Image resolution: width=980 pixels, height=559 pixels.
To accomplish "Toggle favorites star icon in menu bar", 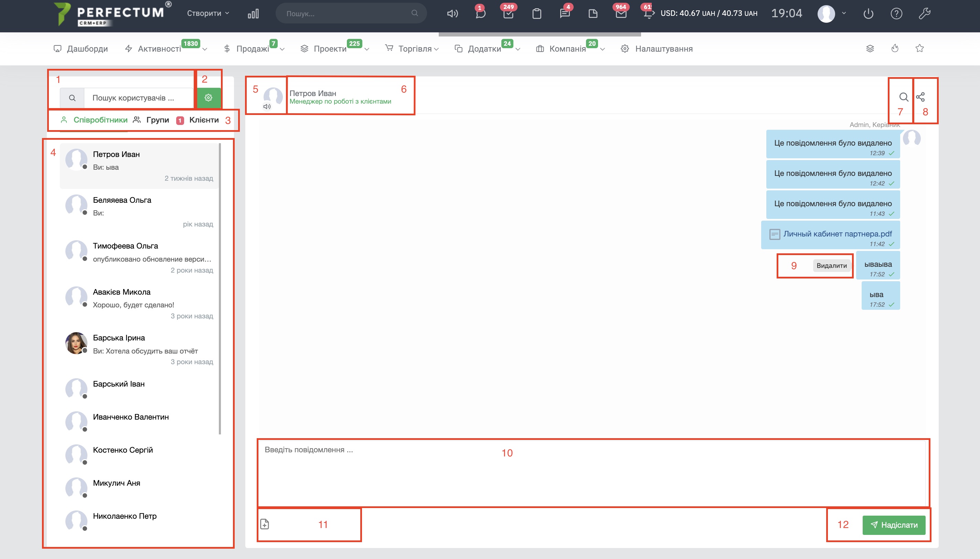I will (919, 49).
